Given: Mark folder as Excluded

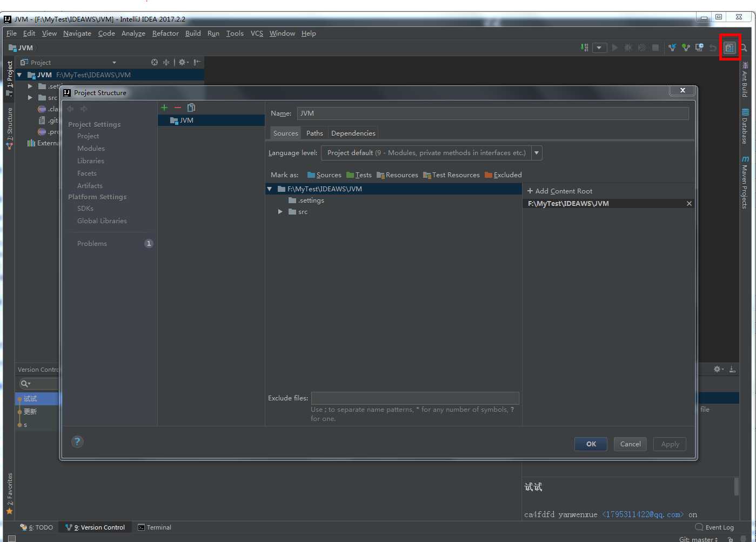Looking at the screenshot, I should coord(503,175).
